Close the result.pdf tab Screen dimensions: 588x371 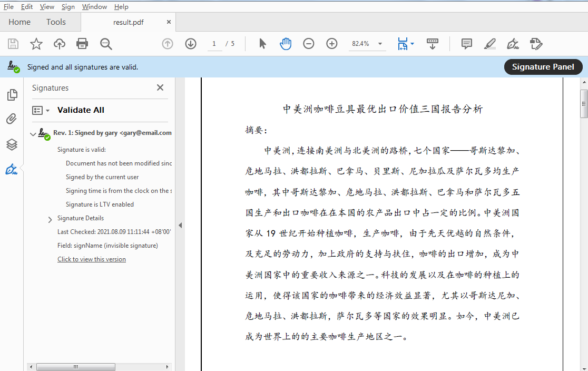point(169,22)
